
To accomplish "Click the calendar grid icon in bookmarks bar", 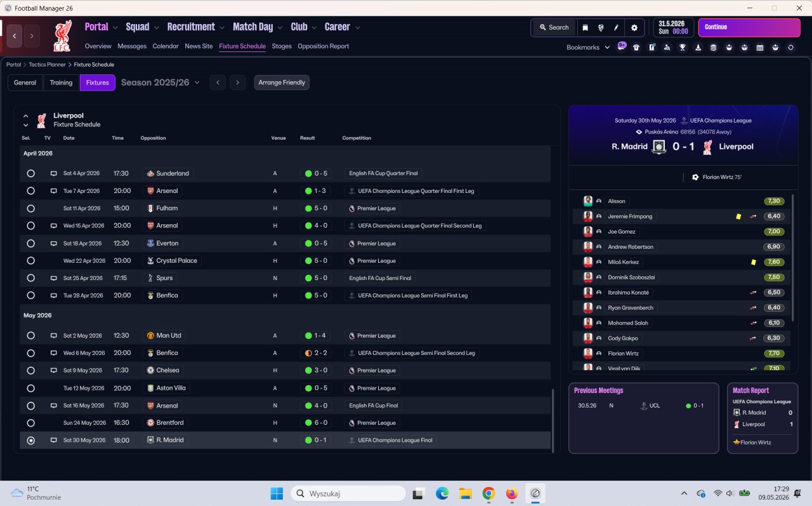I will pos(760,47).
